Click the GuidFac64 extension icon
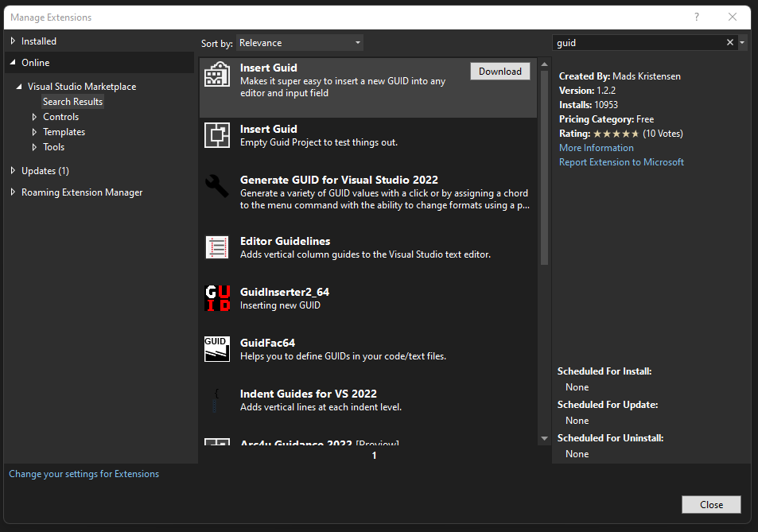The image size is (758, 532). point(216,349)
